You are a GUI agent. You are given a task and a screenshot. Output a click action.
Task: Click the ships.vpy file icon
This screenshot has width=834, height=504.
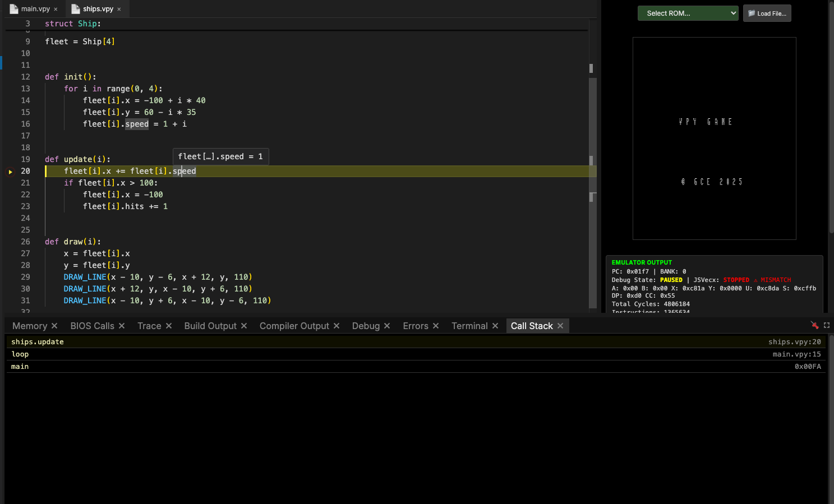click(76, 9)
